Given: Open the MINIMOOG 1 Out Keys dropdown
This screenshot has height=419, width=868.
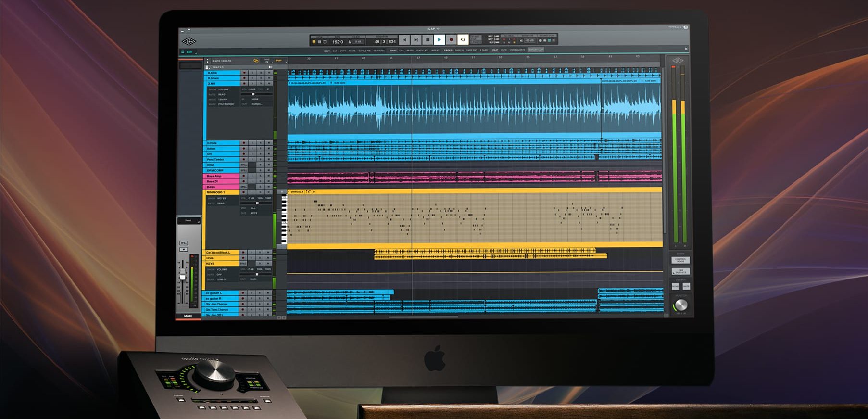Looking at the screenshot, I should pos(253,213).
